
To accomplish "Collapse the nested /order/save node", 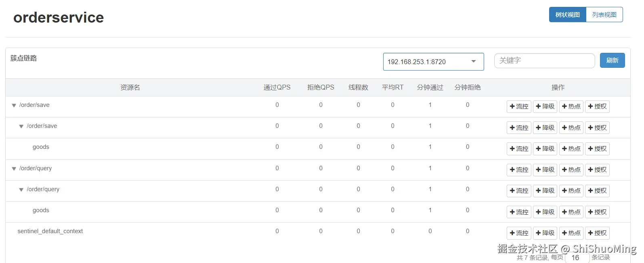I will 21,127.
